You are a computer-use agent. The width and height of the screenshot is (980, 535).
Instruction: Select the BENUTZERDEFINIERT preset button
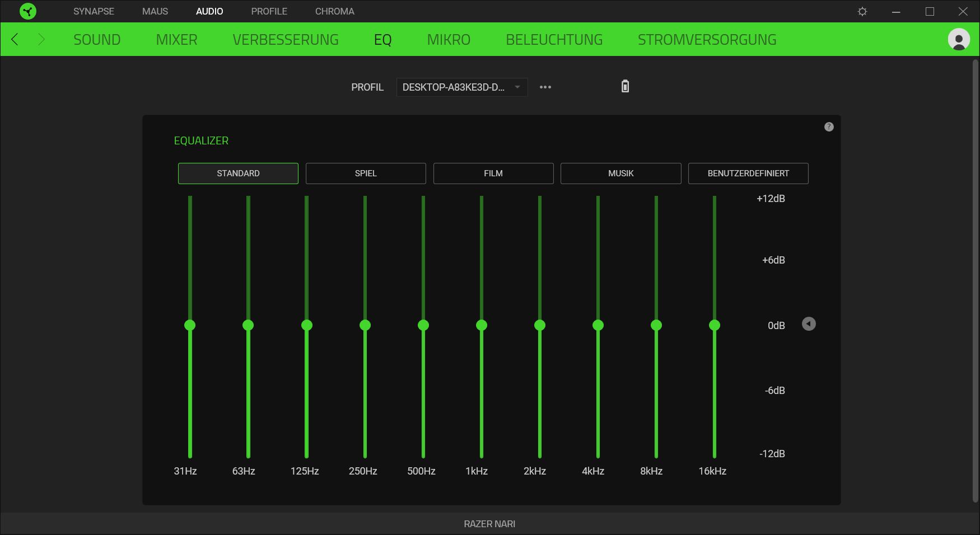pyautogui.click(x=748, y=173)
